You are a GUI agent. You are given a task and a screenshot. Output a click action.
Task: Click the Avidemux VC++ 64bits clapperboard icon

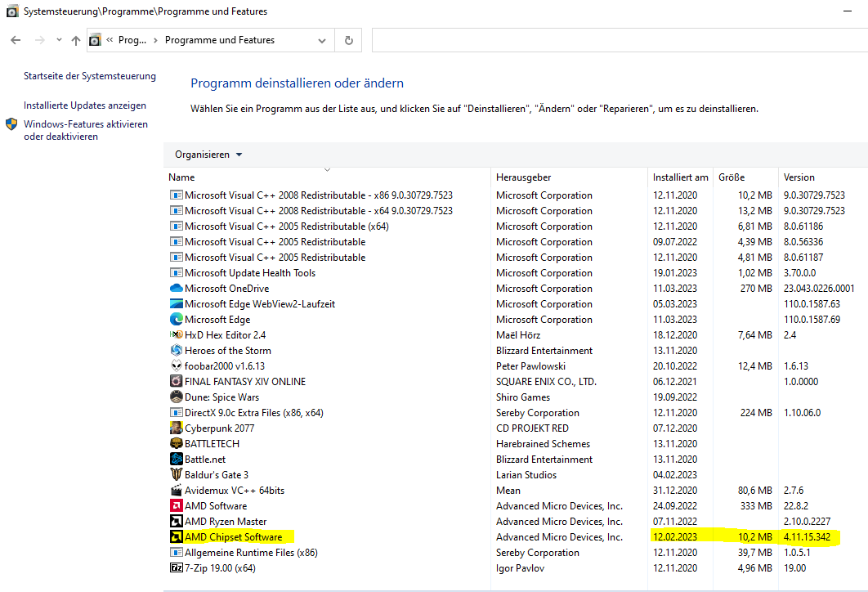coord(176,490)
